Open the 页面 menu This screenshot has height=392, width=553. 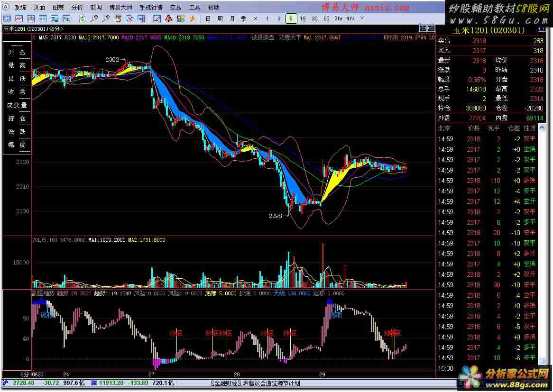point(39,8)
